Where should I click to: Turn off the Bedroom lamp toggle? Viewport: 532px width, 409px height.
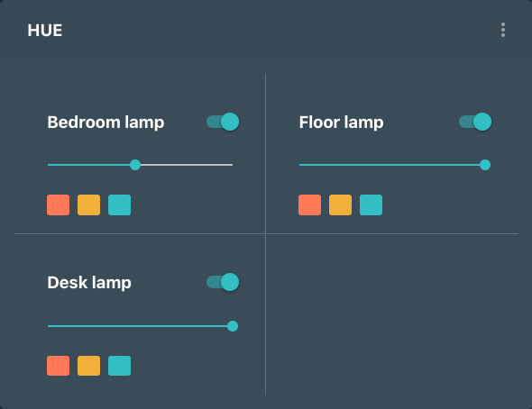223,122
